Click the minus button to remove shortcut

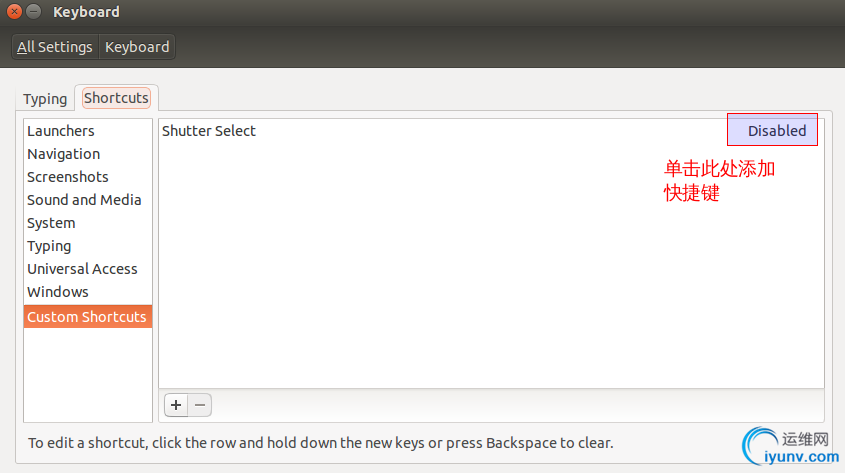click(200, 405)
